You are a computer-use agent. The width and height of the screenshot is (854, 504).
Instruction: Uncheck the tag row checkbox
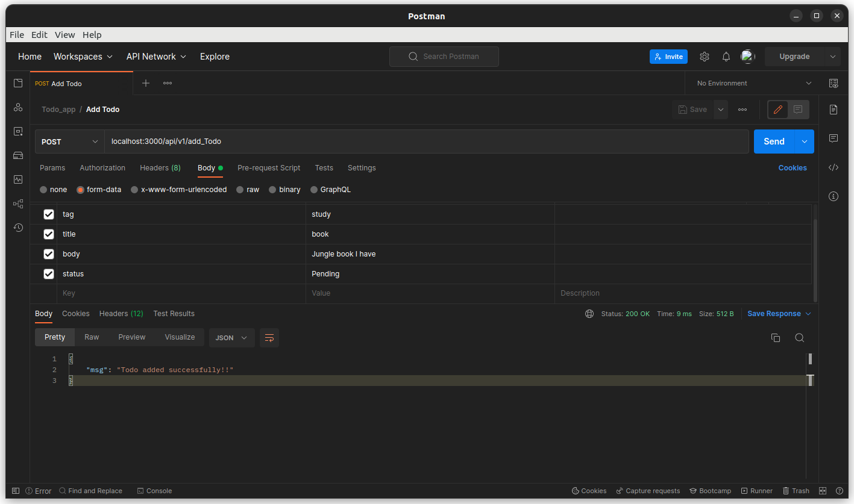[x=49, y=214]
